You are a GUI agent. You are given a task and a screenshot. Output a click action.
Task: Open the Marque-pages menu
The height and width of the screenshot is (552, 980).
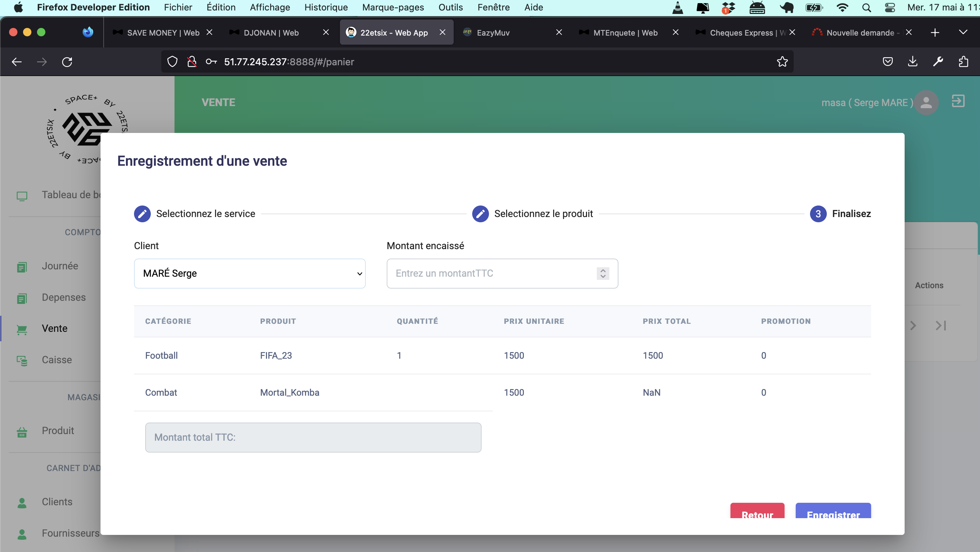tap(393, 7)
